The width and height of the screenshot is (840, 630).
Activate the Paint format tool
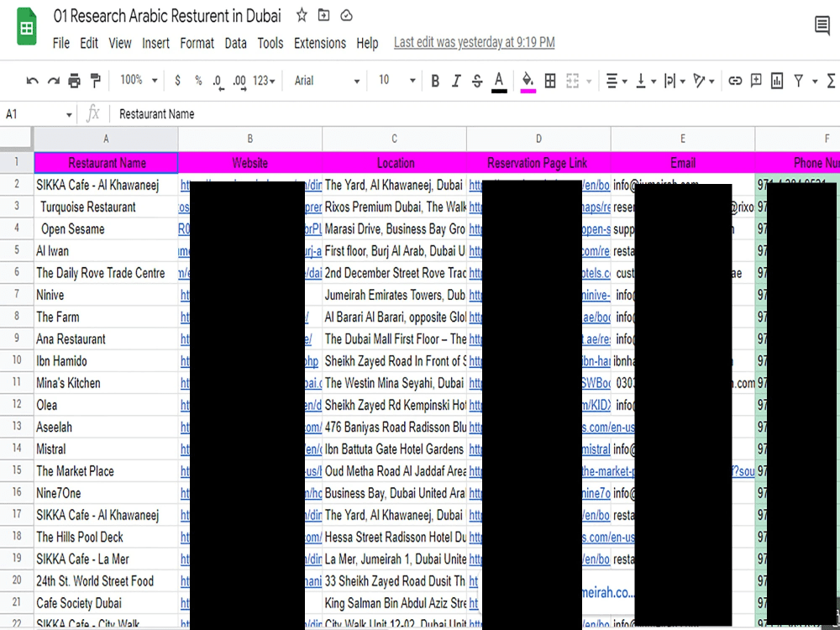[96, 81]
